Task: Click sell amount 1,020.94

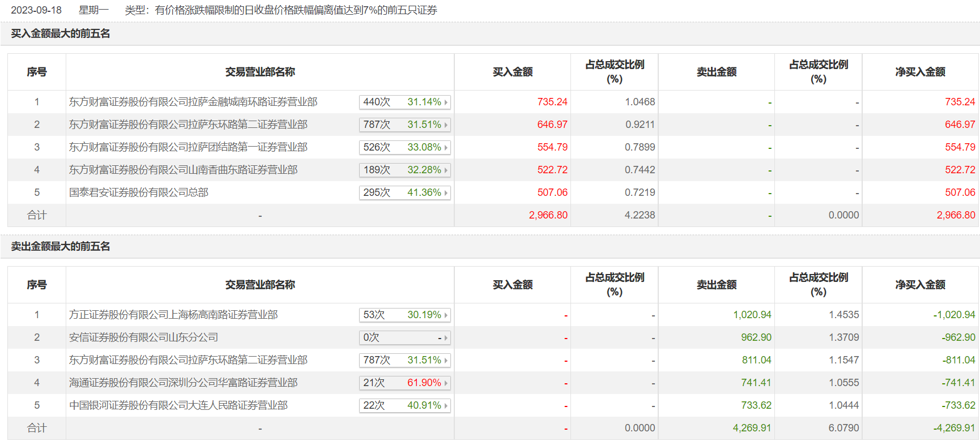Action: (x=752, y=315)
